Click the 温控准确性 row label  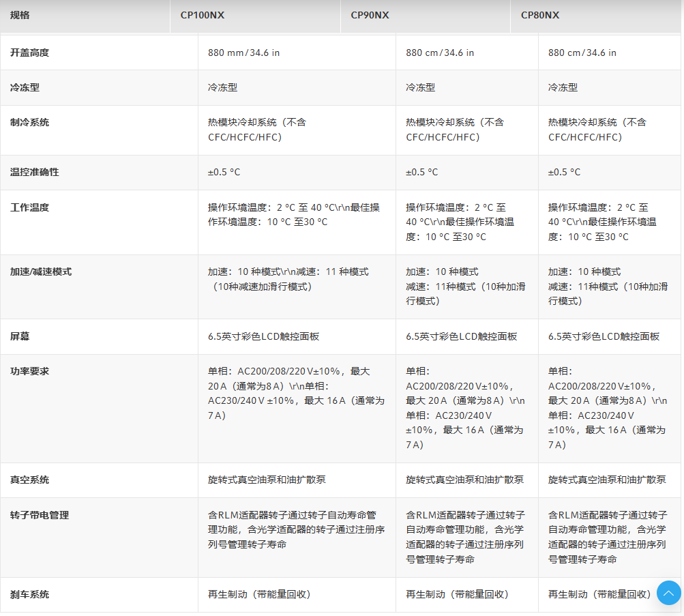pyautogui.click(x=35, y=173)
